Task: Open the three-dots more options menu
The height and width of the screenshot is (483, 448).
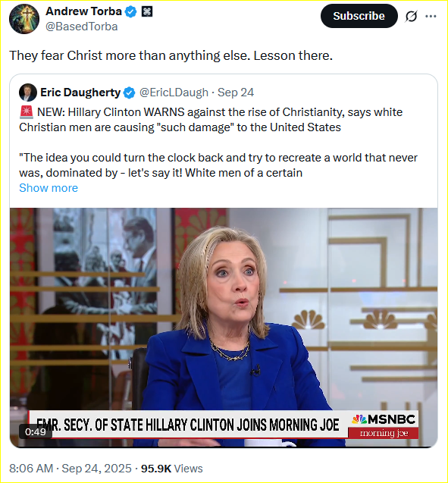Action: point(431,17)
